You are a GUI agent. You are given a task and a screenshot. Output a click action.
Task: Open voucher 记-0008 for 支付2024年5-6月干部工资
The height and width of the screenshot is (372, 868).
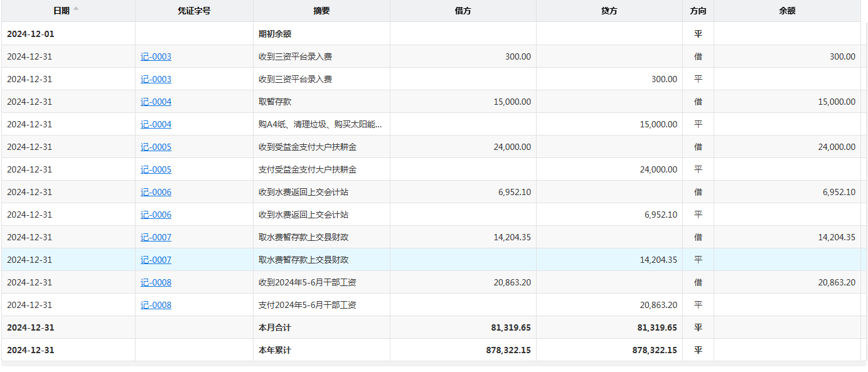pyautogui.click(x=156, y=305)
